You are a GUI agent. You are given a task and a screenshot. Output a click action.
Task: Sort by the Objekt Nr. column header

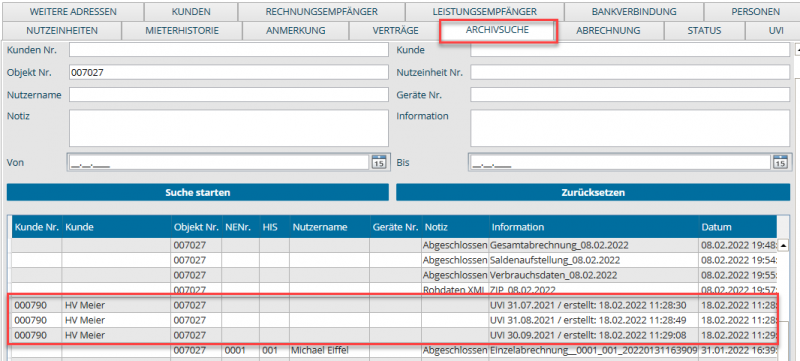(x=196, y=227)
